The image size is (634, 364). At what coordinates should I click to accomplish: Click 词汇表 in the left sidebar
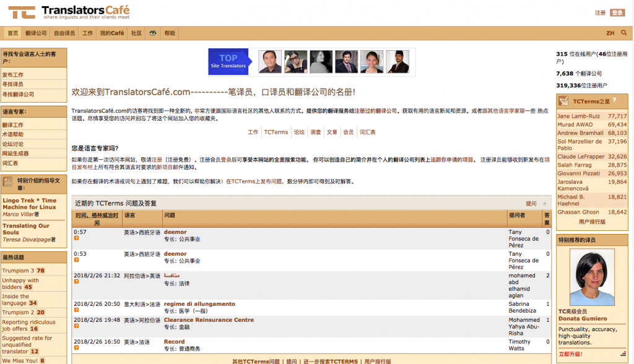[x=10, y=163]
